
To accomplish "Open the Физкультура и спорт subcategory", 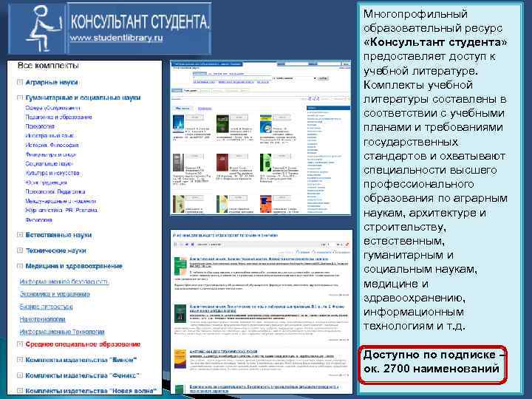I will tap(50, 154).
